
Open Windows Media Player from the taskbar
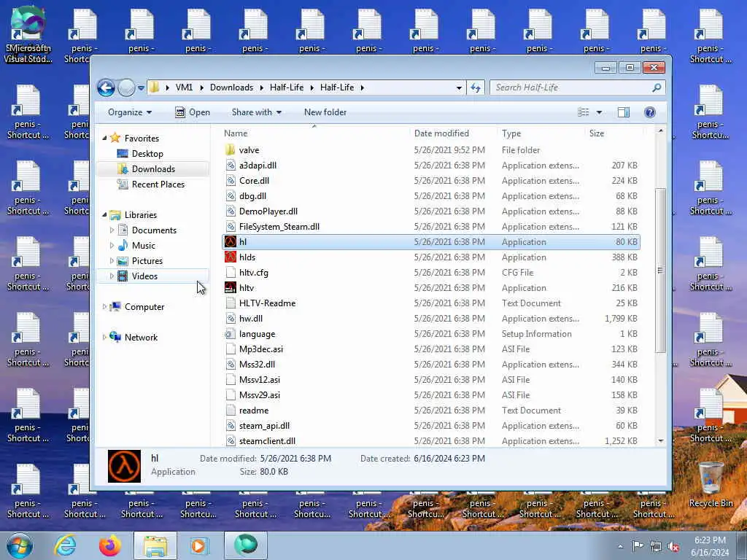(198, 545)
